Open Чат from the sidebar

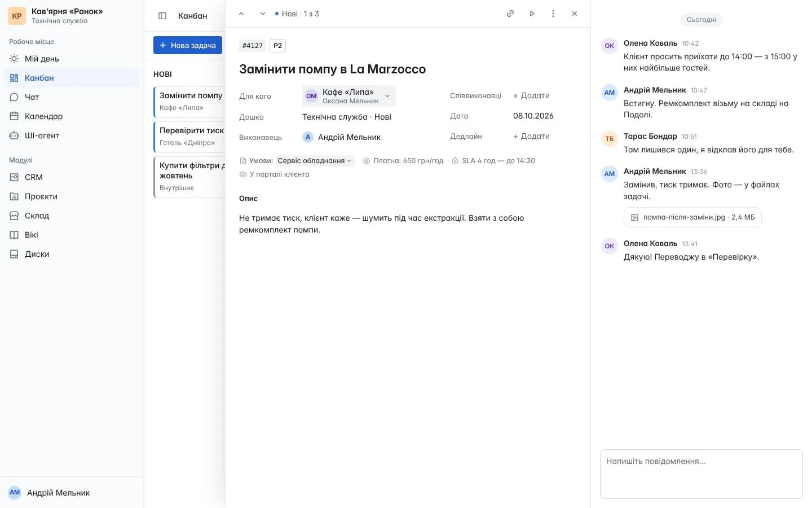[72, 97]
